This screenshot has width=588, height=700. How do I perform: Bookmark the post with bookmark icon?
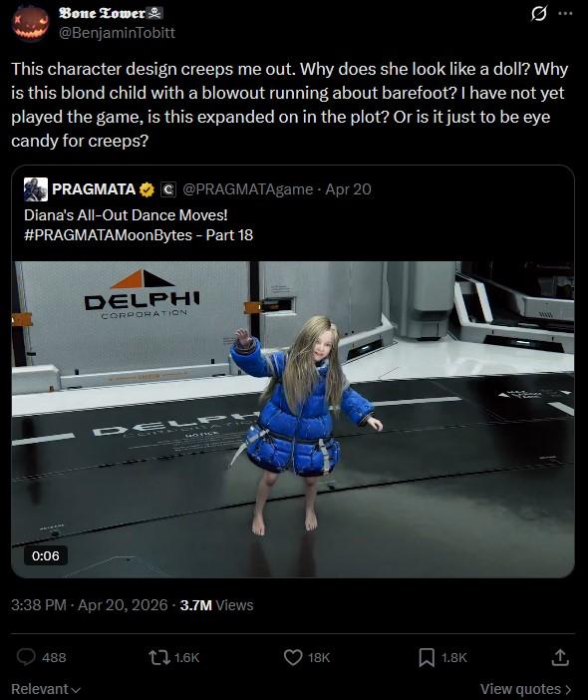pos(427,657)
